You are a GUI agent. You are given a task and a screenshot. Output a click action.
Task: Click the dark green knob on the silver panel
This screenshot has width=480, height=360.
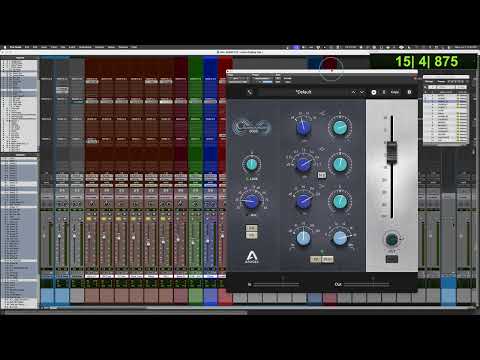click(x=392, y=239)
